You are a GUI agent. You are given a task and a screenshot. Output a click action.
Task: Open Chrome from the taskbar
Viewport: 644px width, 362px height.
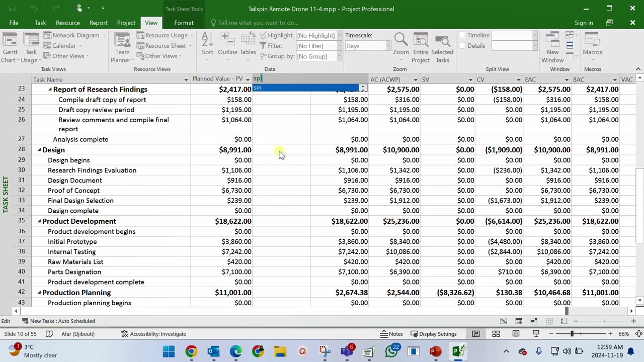191,351
